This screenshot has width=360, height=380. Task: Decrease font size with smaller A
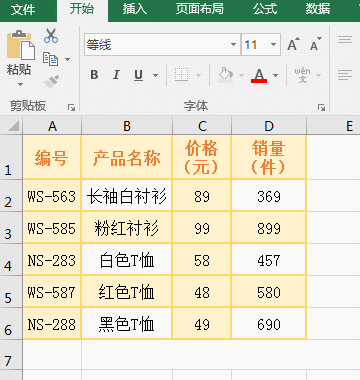point(316,44)
